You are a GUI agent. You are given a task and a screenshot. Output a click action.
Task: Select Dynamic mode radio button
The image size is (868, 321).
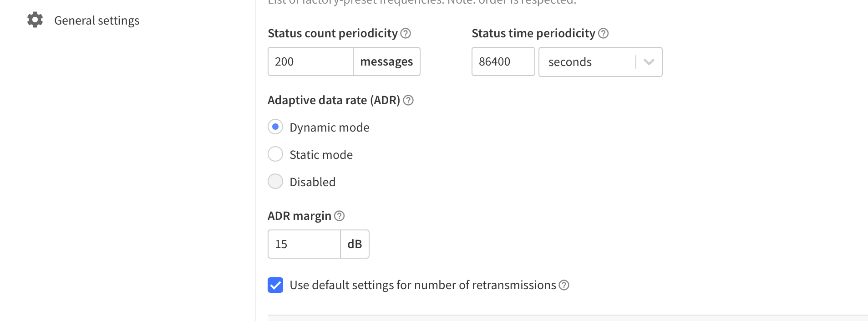pyautogui.click(x=275, y=127)
